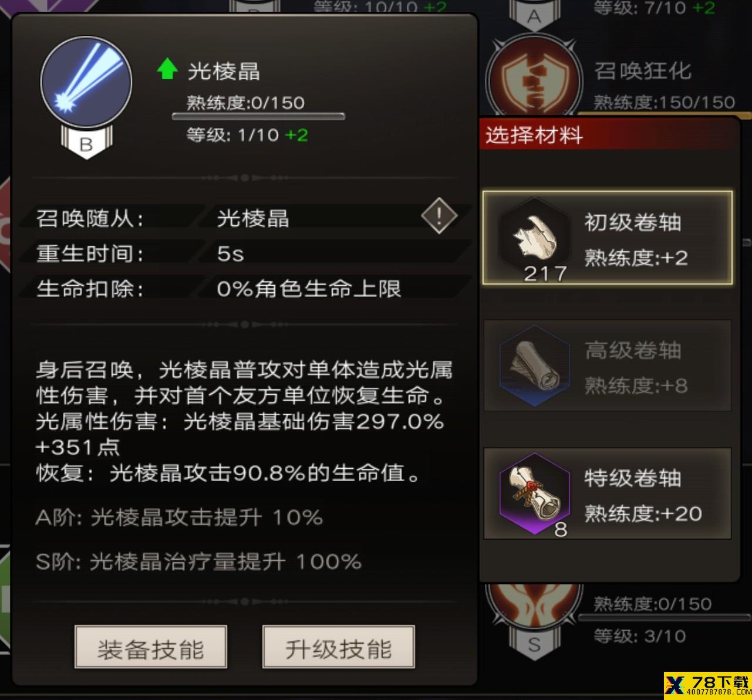This screenshot has width=752, height=700.
Task: Click the 选择材料 panel header
Action: [x=609, y=135]
